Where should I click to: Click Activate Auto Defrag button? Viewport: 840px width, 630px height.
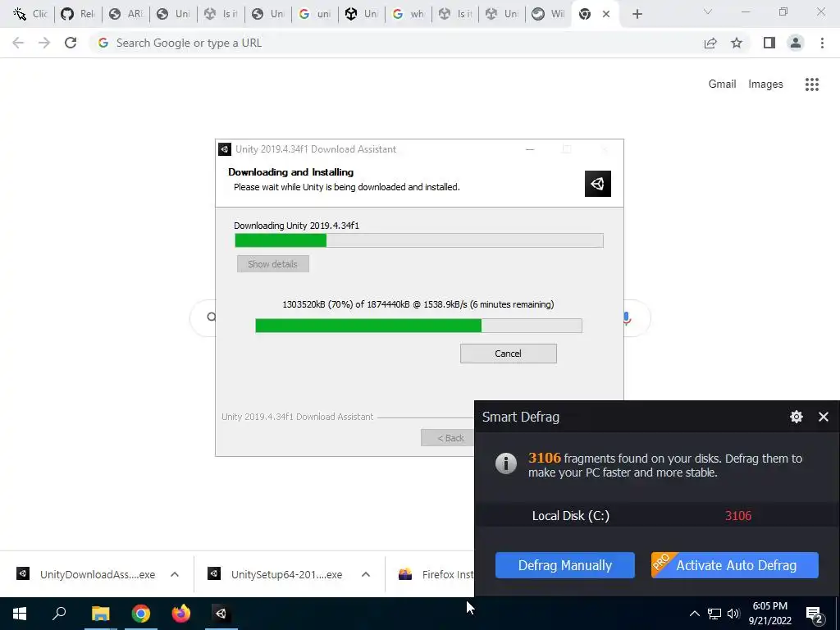click(734, 565)
